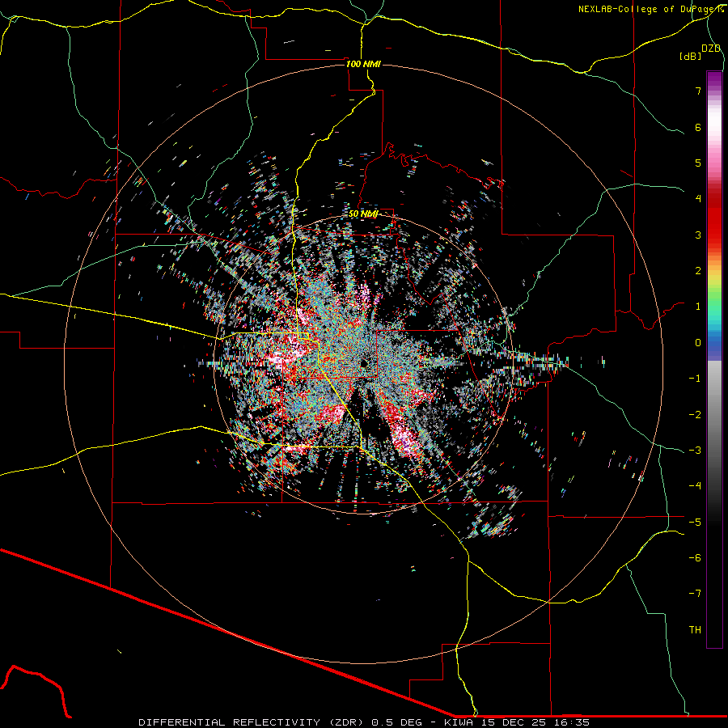
Task: Click the [dB] unit label
Action: coord(690,56)
